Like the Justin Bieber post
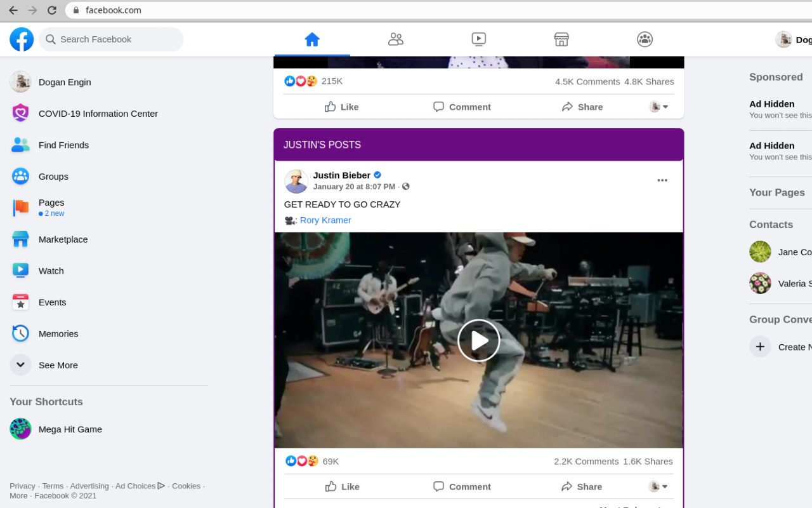The height and width of the screenshot is (508, 812). tap(342, 486)
